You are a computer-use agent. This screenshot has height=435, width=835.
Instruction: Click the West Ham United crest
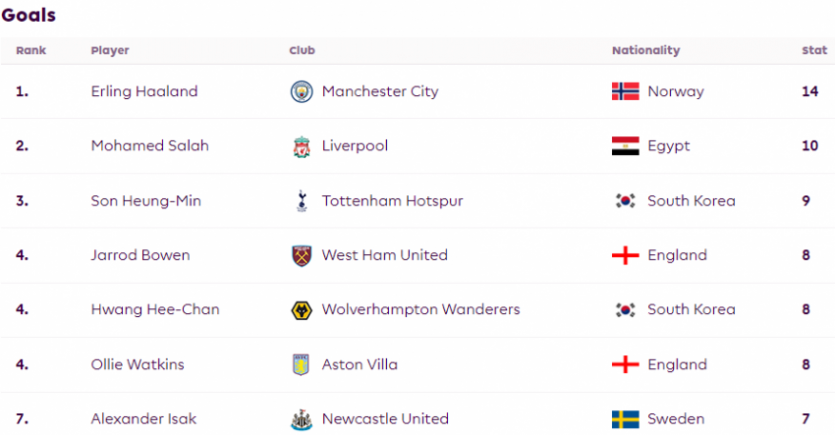click(x=301, y=255)
